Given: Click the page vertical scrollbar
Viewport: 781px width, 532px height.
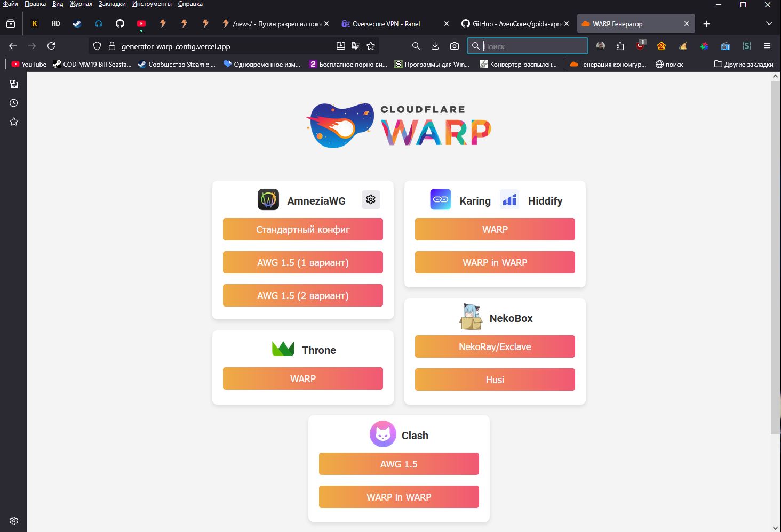Looking at the screenshot, I should (x=776, y=257).
